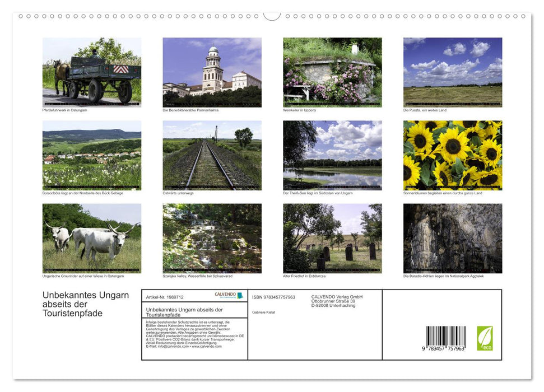Click the horse-drawn cart photo of Ostungarn
Viewport: 544px width, 392px height.
(91, 72)
